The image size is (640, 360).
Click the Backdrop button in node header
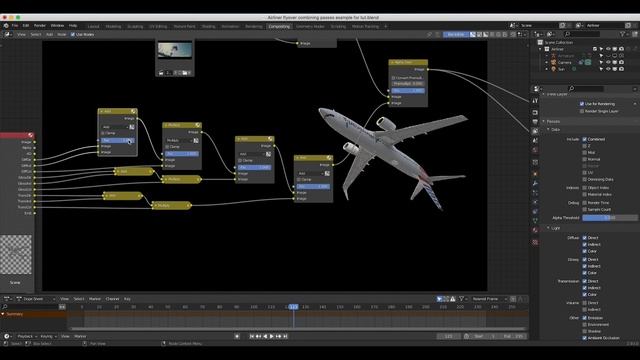(456, 35)
